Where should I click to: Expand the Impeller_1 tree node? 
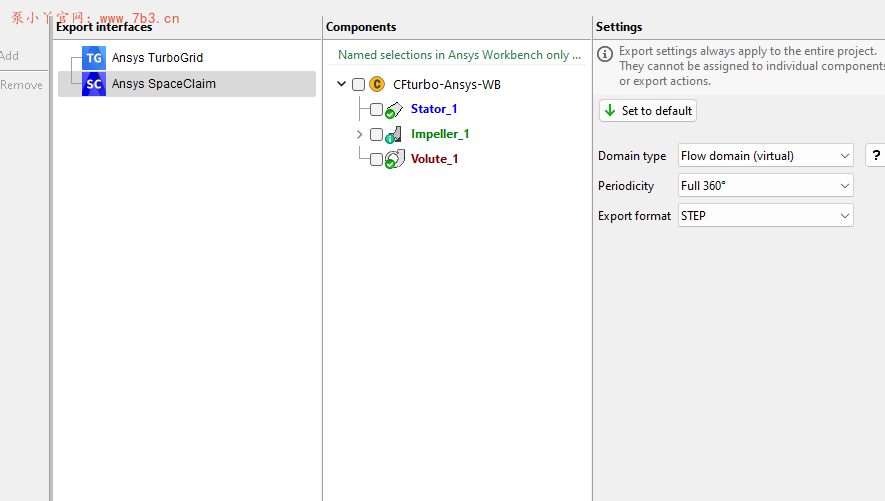tap(360, 134)
